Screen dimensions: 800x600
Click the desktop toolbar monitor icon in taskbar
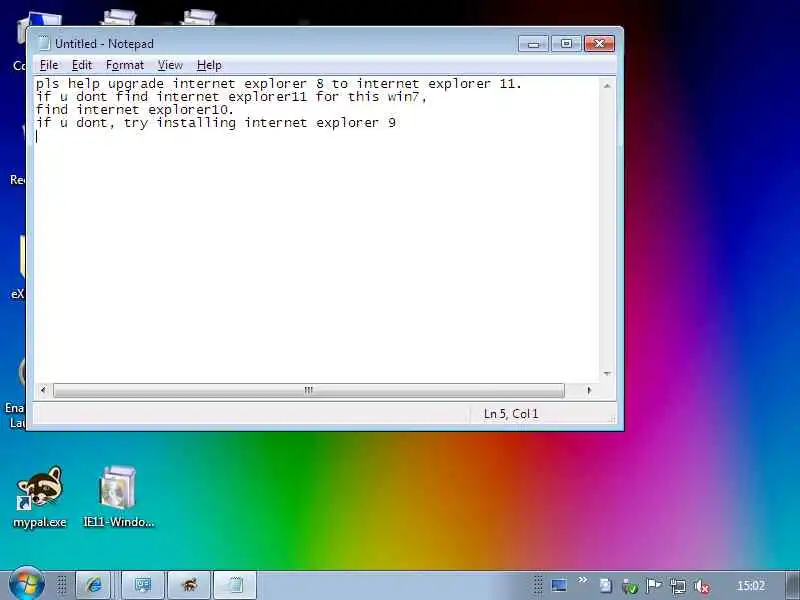(559, 585)
